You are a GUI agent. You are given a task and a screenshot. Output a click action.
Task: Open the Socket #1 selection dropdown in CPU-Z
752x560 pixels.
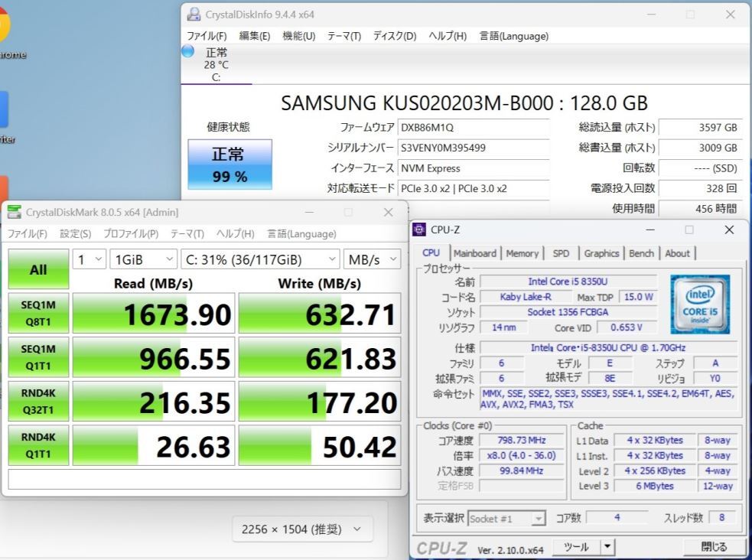506,518
